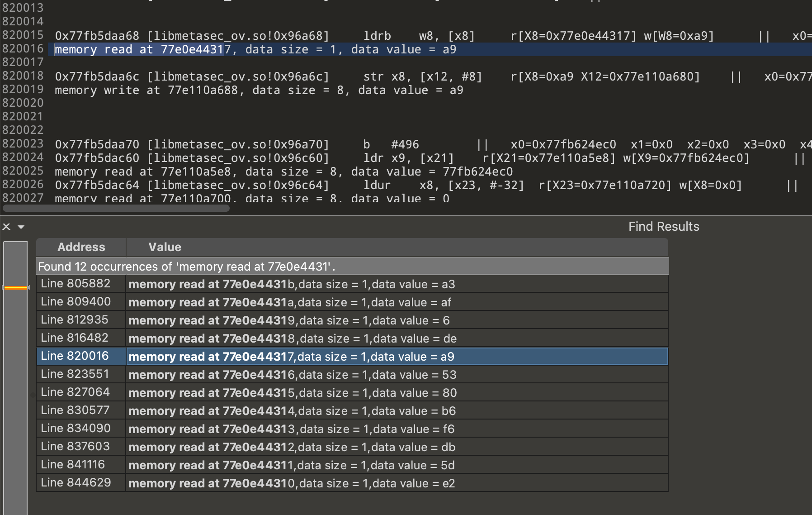Open result Line 830577 with value b6
The image size is (812, 515).
292,411
